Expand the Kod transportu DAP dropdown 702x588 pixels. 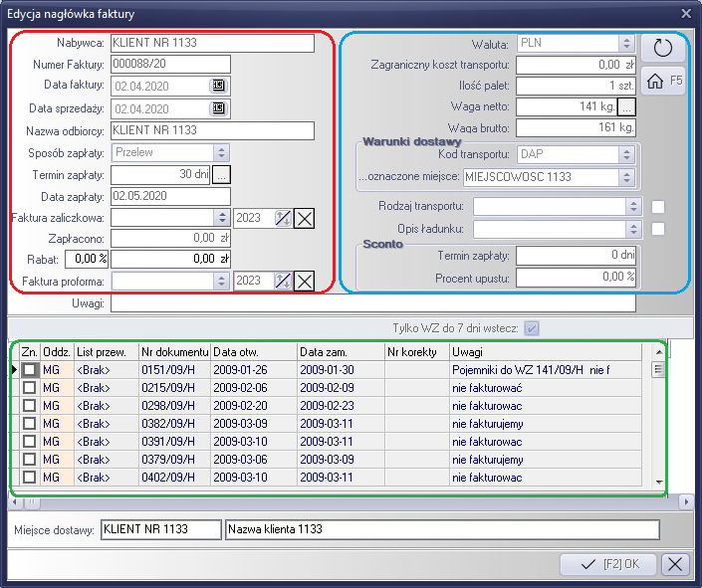[625, 155]
